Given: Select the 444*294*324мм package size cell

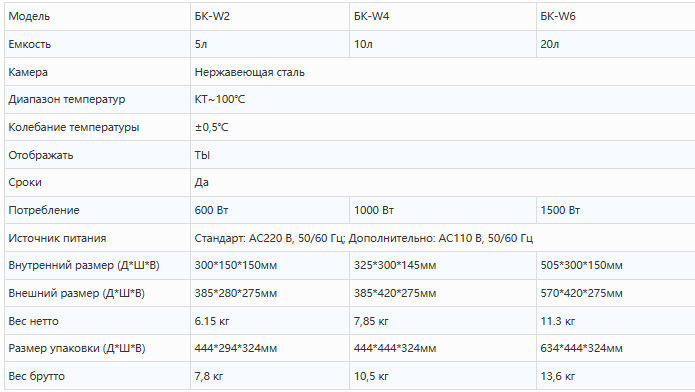Looking at the screenshot, I should click(270, 348).
